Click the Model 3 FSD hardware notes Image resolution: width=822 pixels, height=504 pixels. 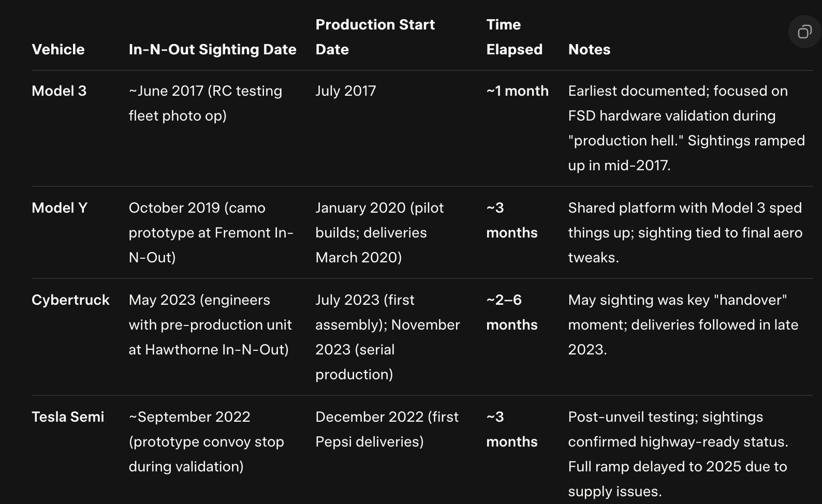tap(686, 128)
